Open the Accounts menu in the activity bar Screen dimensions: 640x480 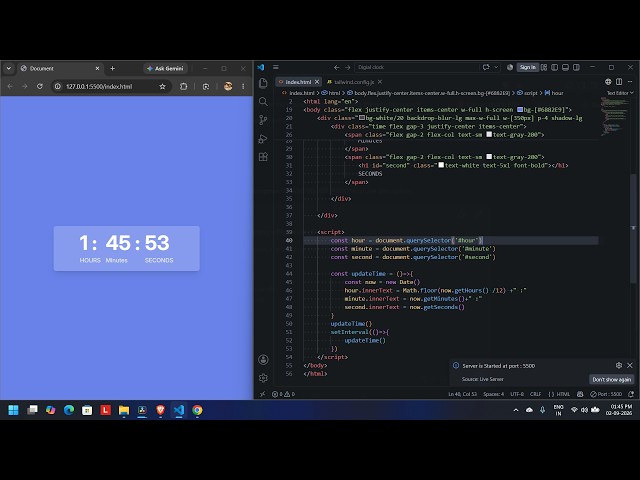(263, 360)
